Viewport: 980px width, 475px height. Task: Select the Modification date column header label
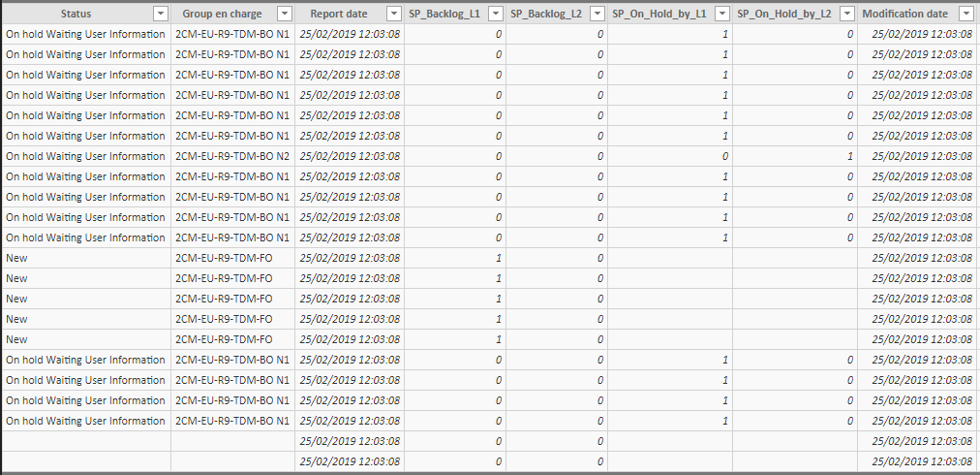point(905,14)
